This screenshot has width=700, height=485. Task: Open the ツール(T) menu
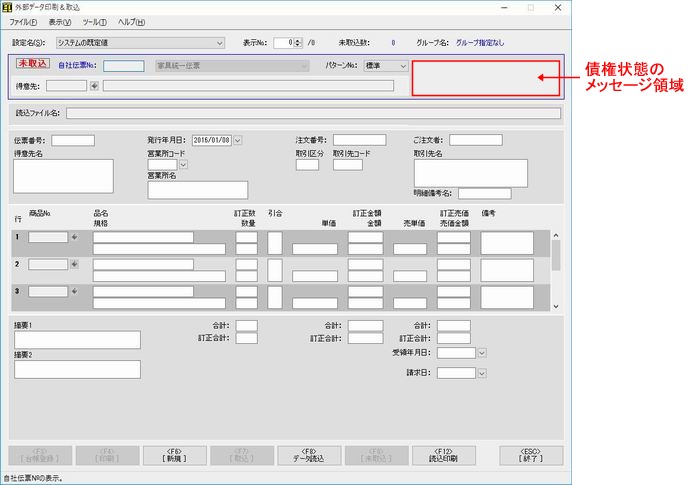[x=94, y=22]
